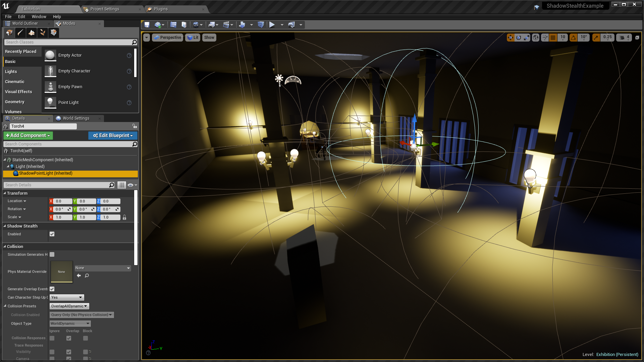Activate the Landscape mode icon
This screenshot has height=362, width=644.
click(x=32, y=33)
